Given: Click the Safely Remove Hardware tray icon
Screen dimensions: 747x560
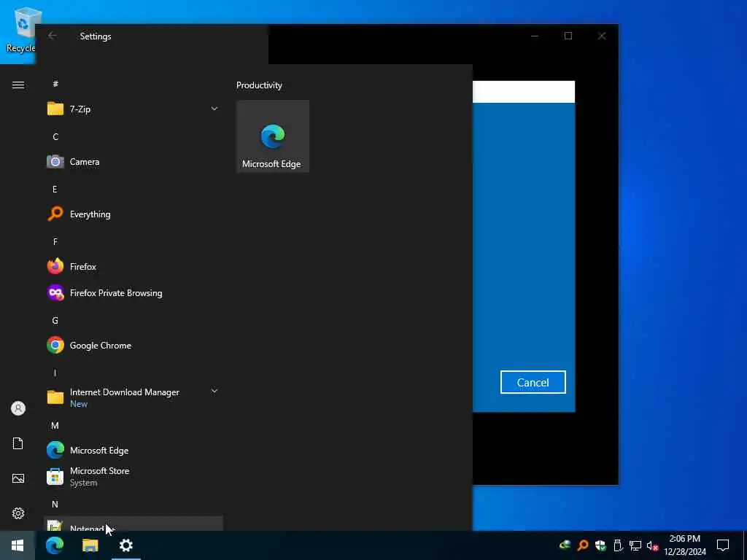Looking at the screenshot, I should pyautogui.click(x=618, y=545).
